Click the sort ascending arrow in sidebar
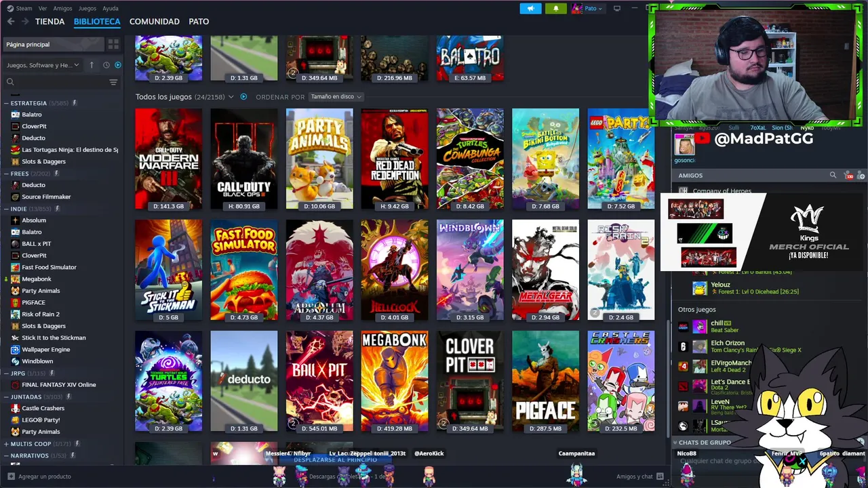Image resolution: width=868 pixels, height=488 pixels. tap(92, 65)
